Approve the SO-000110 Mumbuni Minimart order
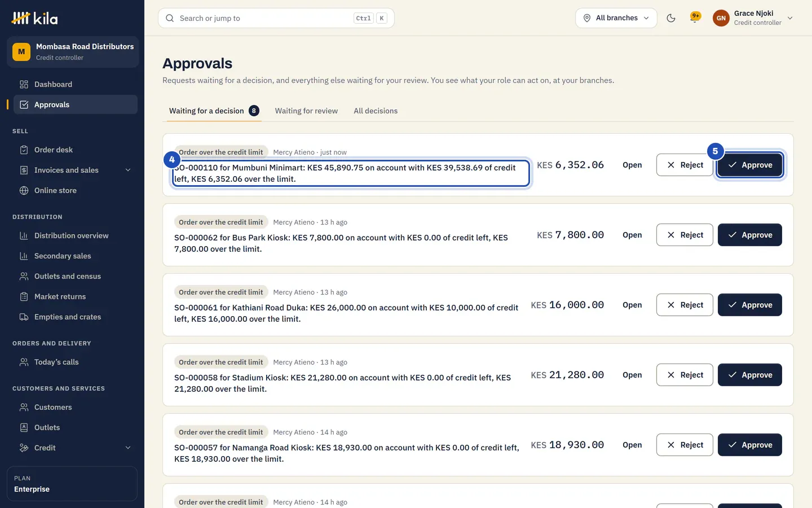Image resolution: width=812 pixels, height=508 pixels. (x=750, y=165)
